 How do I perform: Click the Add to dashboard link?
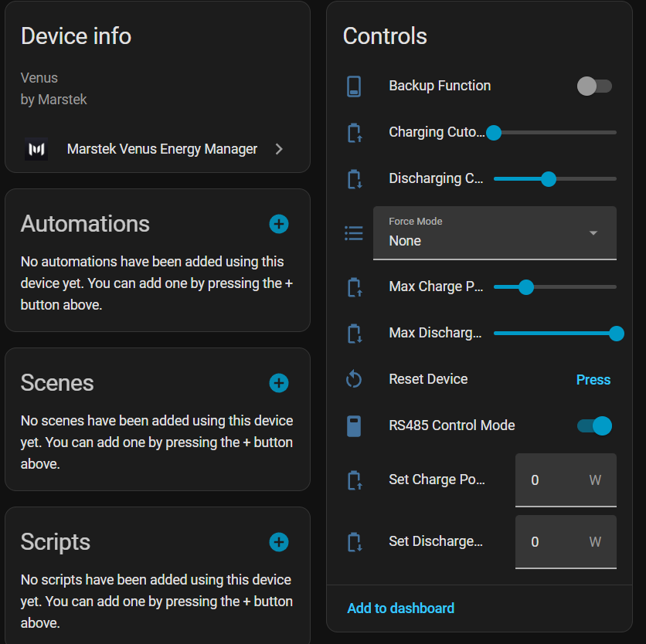(400, 608)
